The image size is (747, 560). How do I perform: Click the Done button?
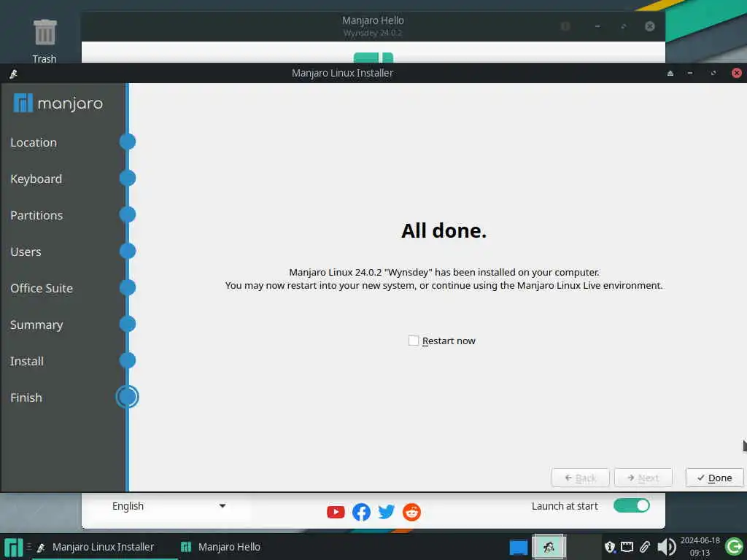click(x=715, y=478)
